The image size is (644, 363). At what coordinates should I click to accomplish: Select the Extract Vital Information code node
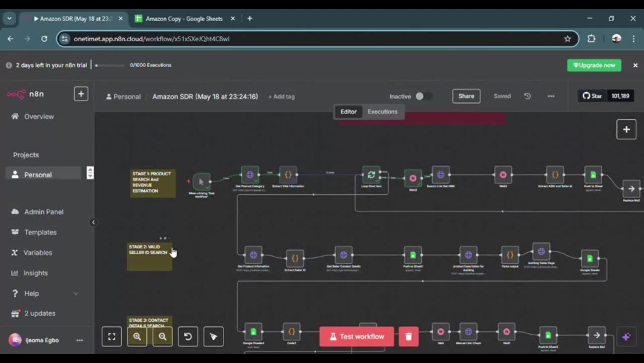pos(288,175)
